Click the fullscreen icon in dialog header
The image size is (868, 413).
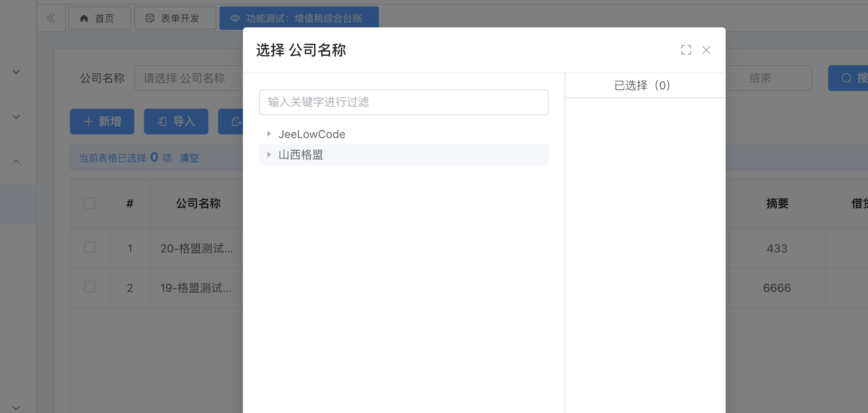(x=686, y=50)
